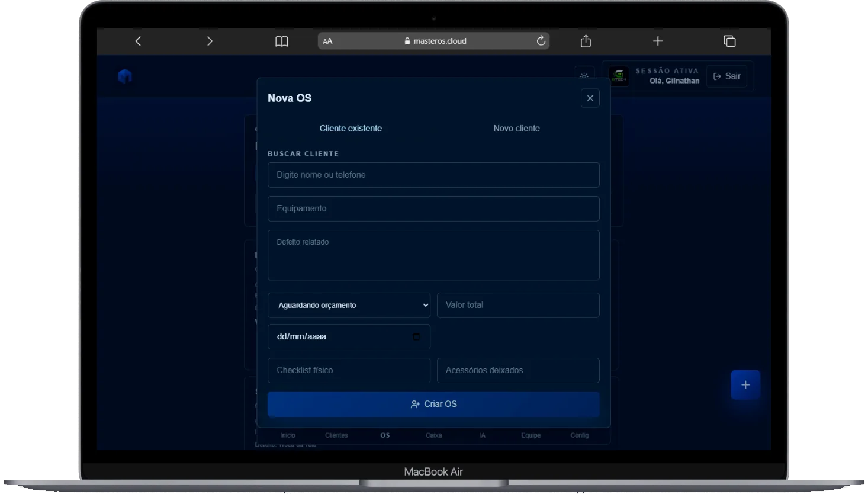The height and width of the screenshot is (494, 868).
Task: Submit the form with Criar OS
Action: pyautogui.click(x=433, y=404)
